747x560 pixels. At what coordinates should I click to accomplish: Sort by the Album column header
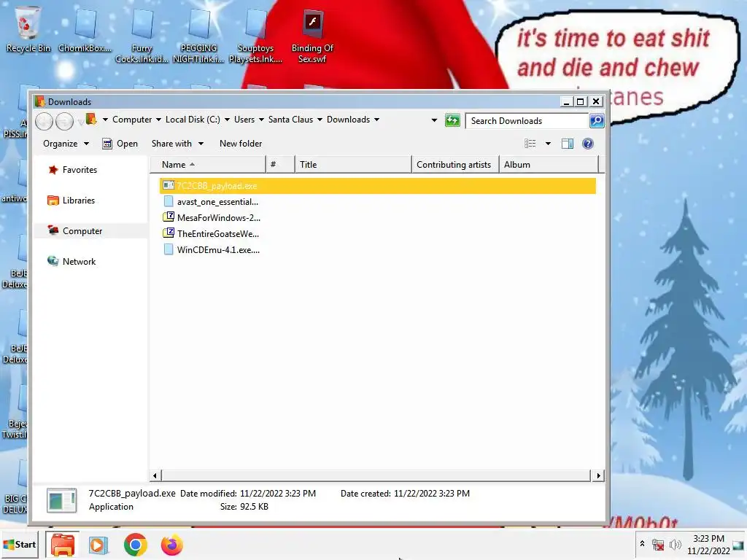coord(549,165)
